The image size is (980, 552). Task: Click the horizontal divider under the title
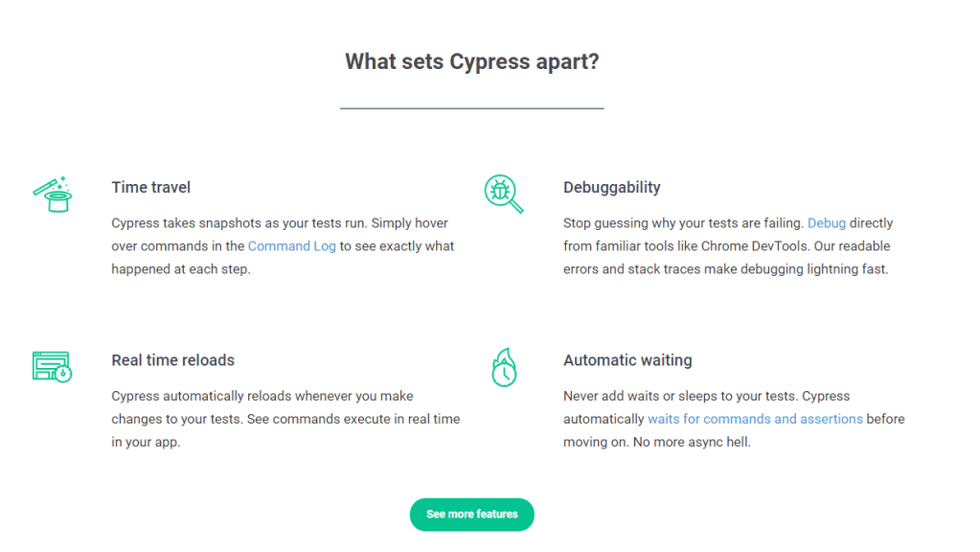471,109
